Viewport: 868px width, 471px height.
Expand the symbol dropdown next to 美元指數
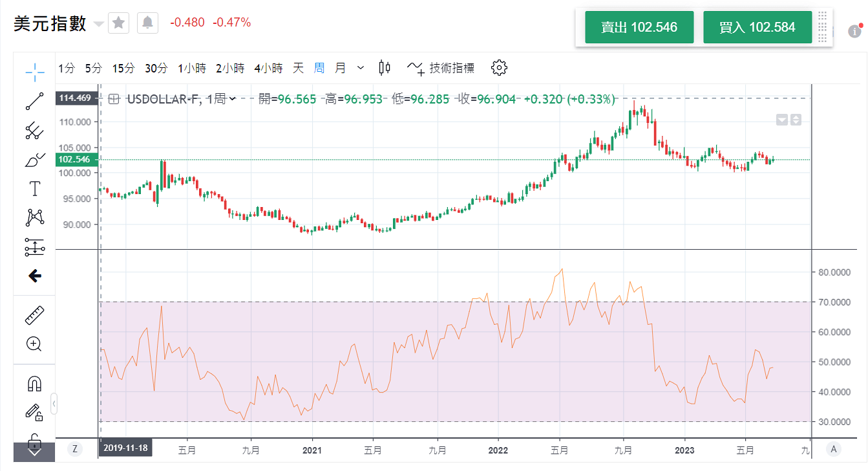pos(99,24)
